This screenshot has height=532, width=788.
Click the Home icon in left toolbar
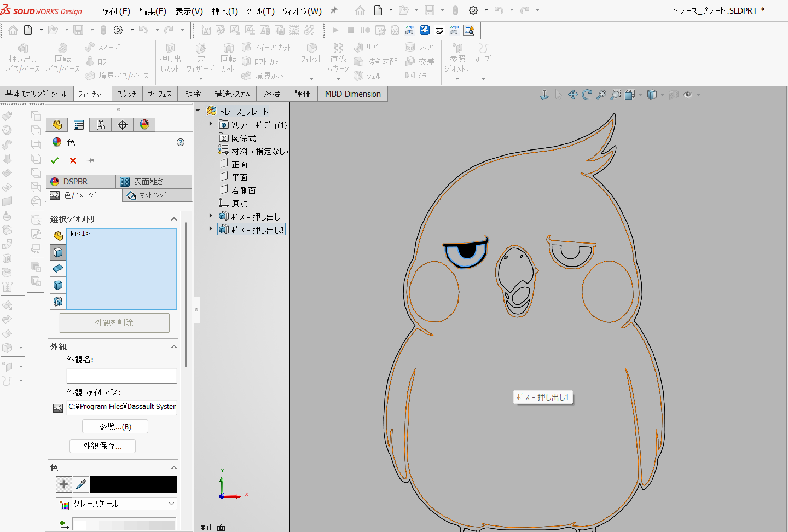pos(13,30)
